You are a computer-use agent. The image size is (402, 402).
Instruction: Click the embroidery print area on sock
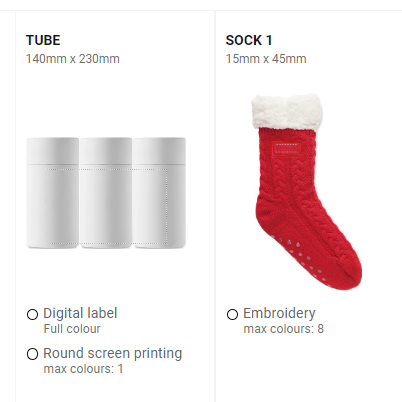tap(287, 149)
